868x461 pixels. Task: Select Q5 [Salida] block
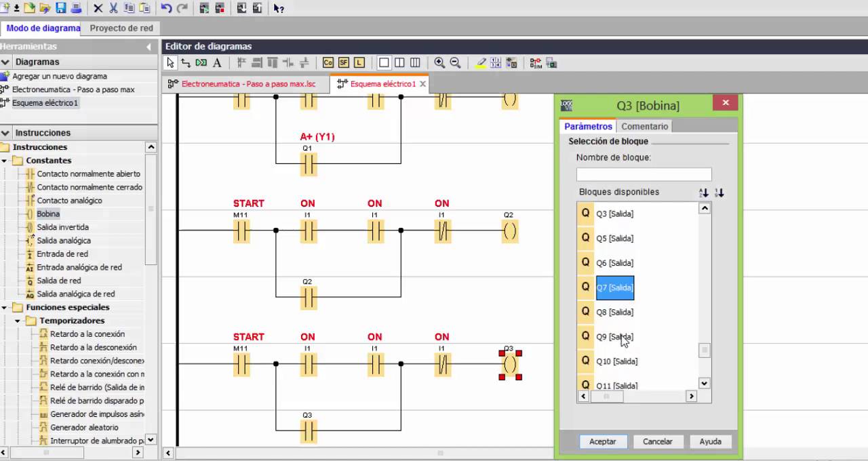tap(614, 239)
